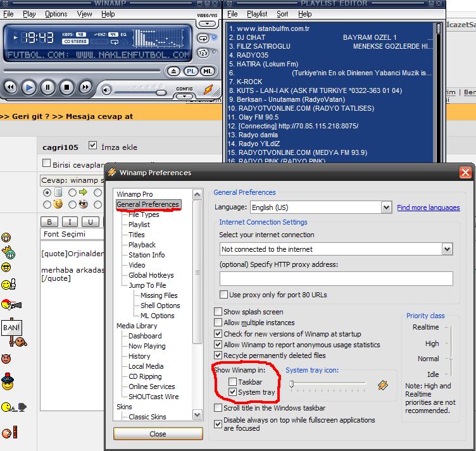This screenshot has height=451, width=476.
Task: Click the Winamp lightning bolt logo
Action: coord(208,89)
